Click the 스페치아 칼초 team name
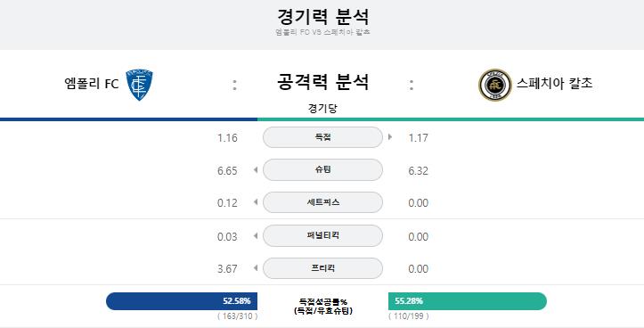The width and height of the screenshot is (644, 328). [x=554, y=84]
